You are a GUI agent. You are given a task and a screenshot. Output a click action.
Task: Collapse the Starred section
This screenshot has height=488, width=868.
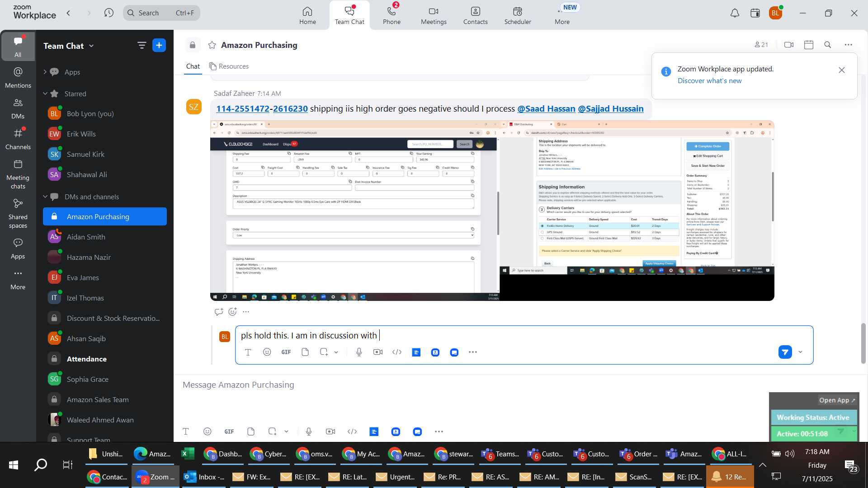pos(45,94)
